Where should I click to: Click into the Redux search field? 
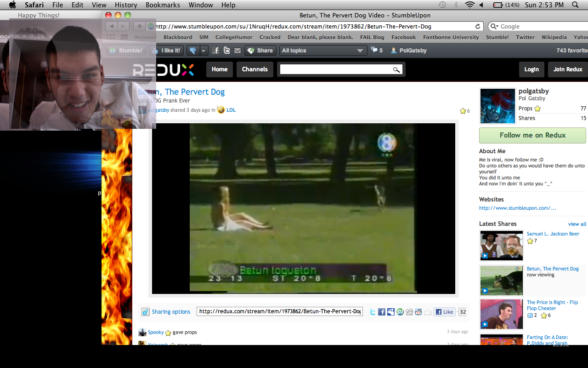[x=335, y=69]
